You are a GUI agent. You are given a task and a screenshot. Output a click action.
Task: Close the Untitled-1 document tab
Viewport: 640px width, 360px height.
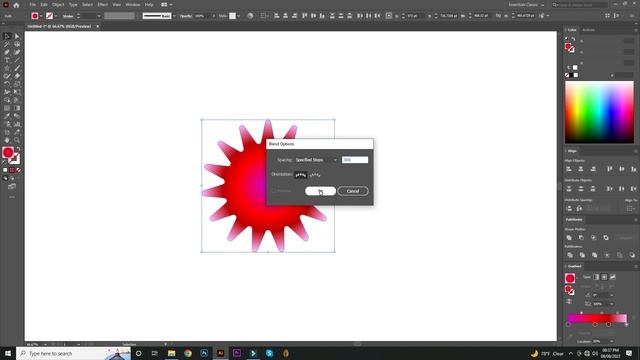pos(98,26)
